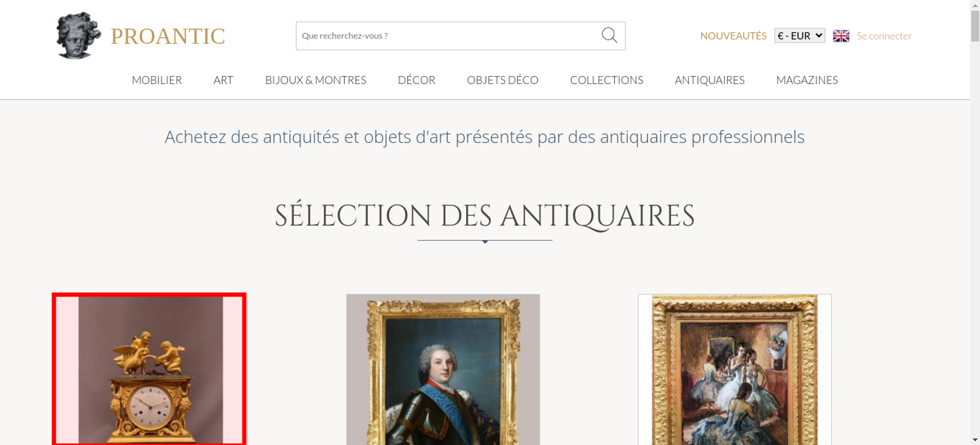Viewport: 980px width, 445px height.
Task: Click the PROANTIC brand name text
Action: click(168, 36)
